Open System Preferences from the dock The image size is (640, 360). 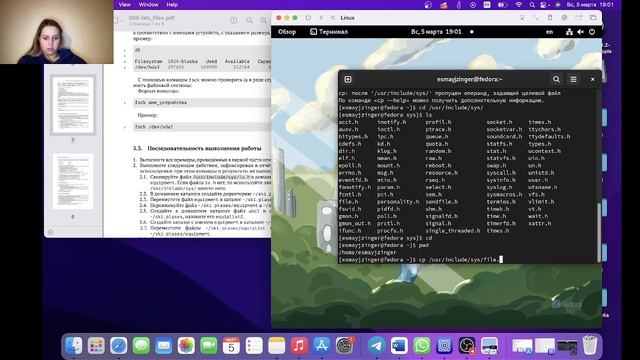(344, 346)
